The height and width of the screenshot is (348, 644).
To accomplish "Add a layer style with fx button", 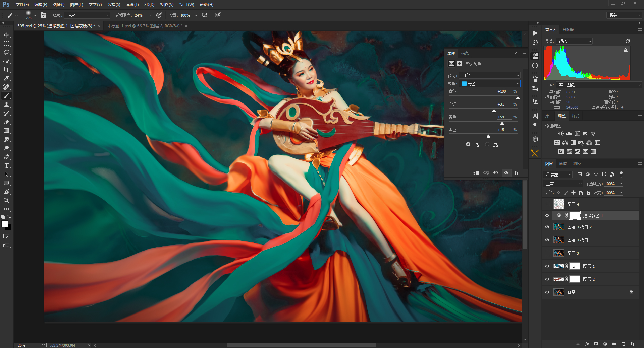I will (587, 344).
